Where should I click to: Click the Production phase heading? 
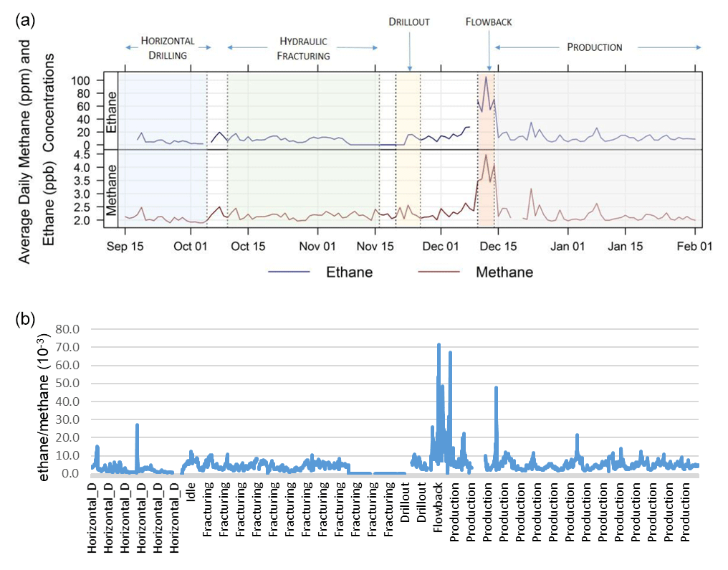[x=594, y=47]
